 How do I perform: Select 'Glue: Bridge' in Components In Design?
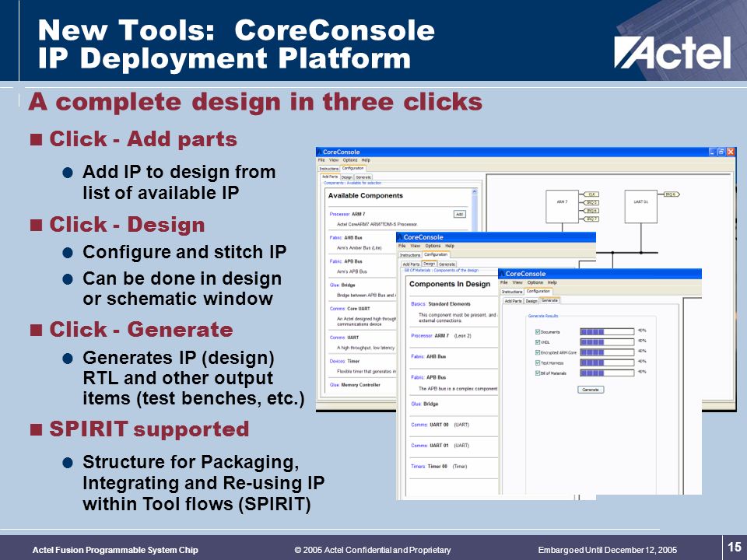click(425, 404)
